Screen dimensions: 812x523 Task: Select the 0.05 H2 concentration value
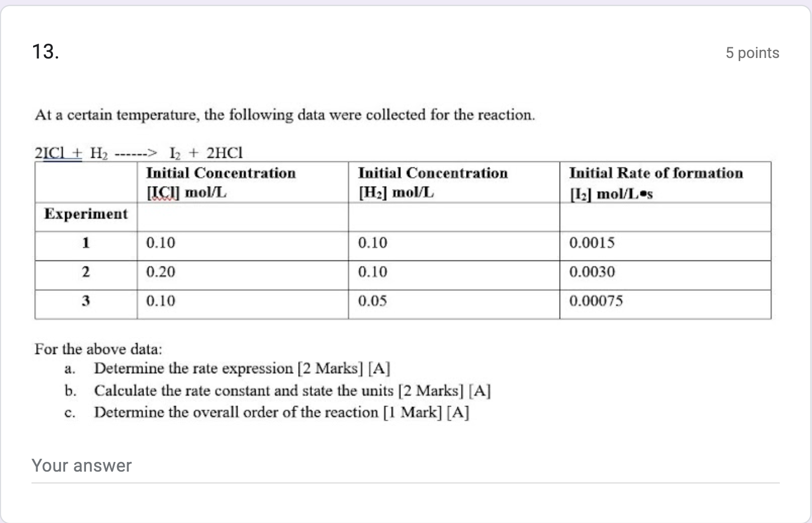[372, 301]
